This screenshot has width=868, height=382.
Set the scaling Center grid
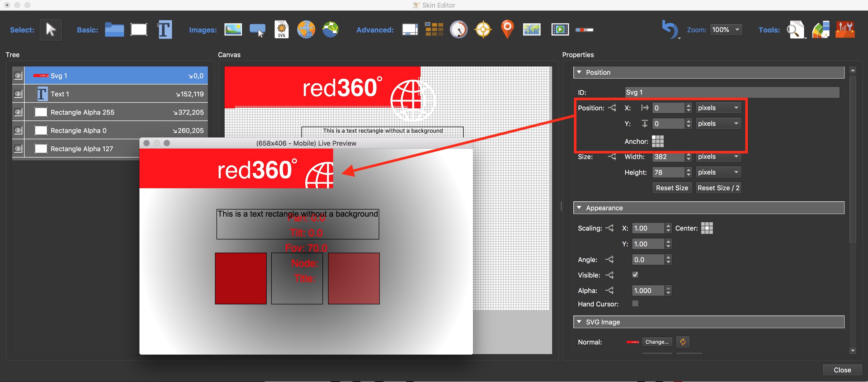point(707,228)
